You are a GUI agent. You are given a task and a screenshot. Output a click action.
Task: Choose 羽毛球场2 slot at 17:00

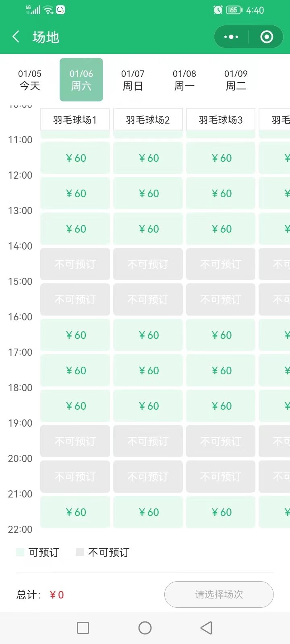tap(148, 371)
